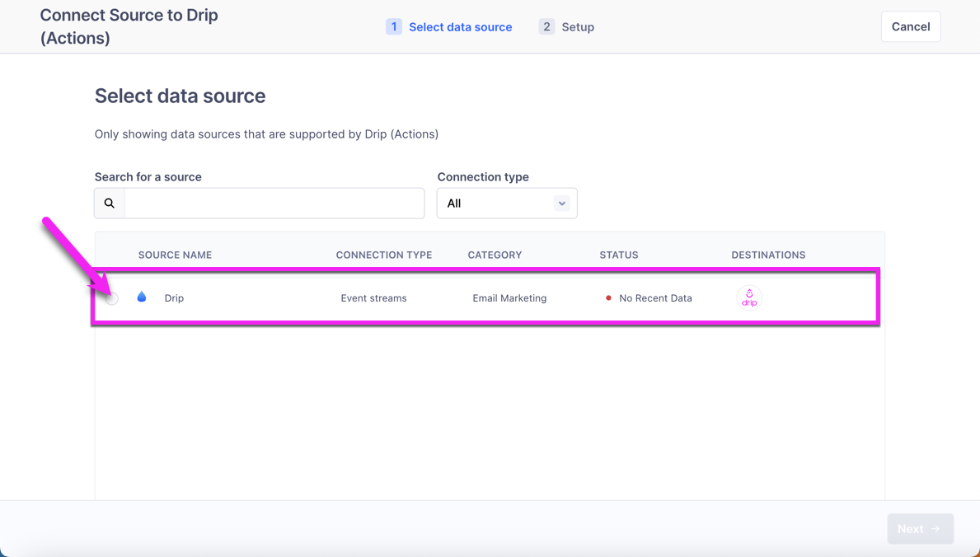Click the search magnifier icon
This screenshot has height=557, width=980.
click(110, 204)
